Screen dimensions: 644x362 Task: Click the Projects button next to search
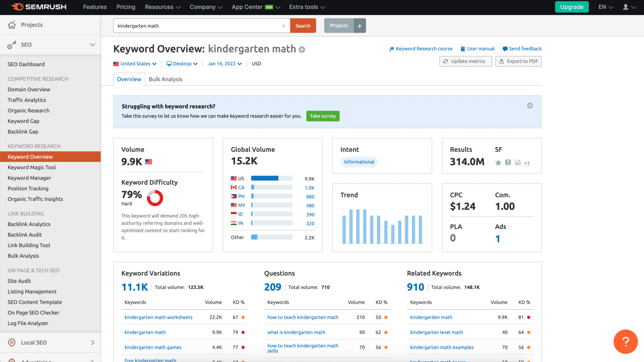pos(339,26)
